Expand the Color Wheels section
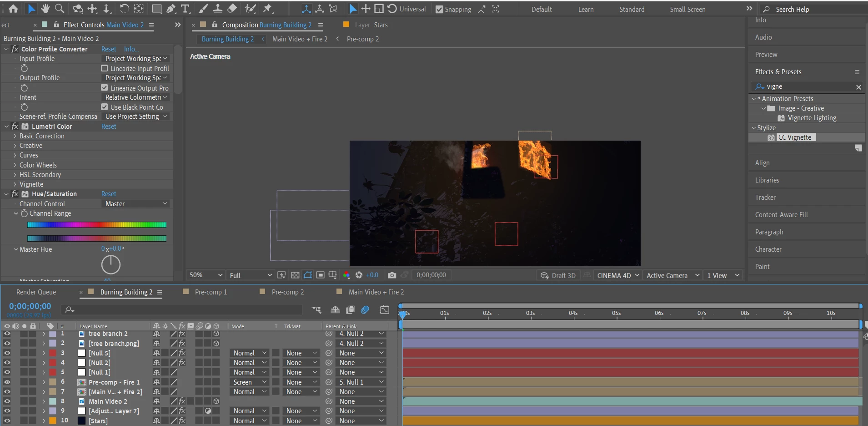Viewport: 868px width, 426px height. tap(15, 165)
